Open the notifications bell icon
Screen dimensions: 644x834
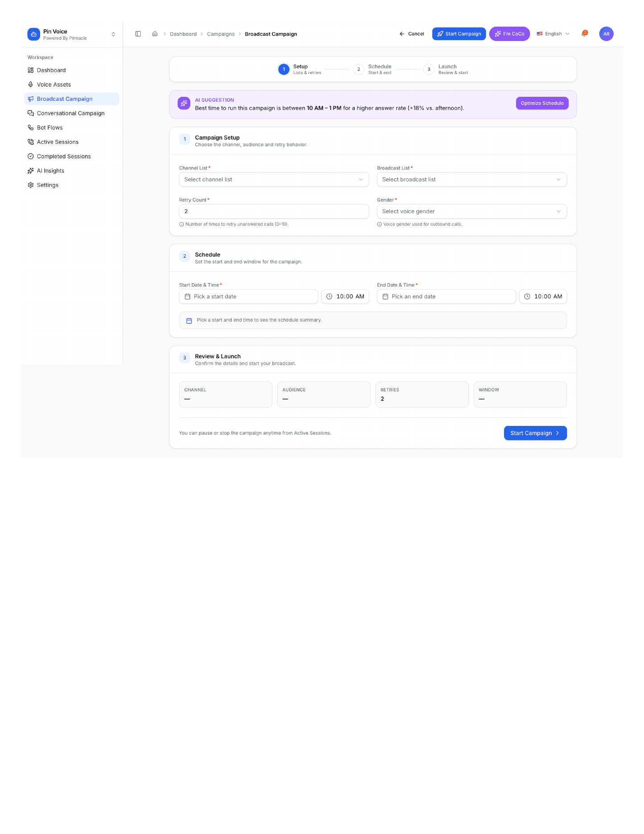[584, 34]
